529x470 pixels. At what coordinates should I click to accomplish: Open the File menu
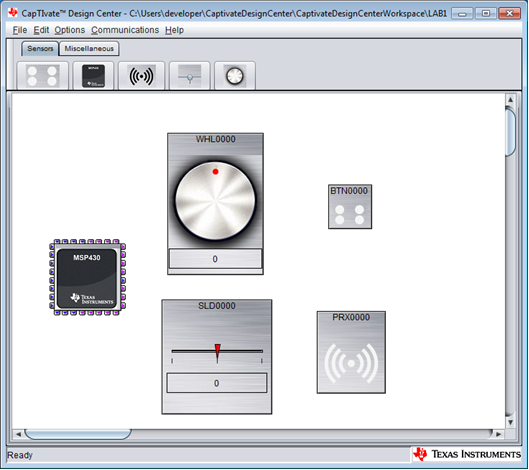(x=20, y=30)
